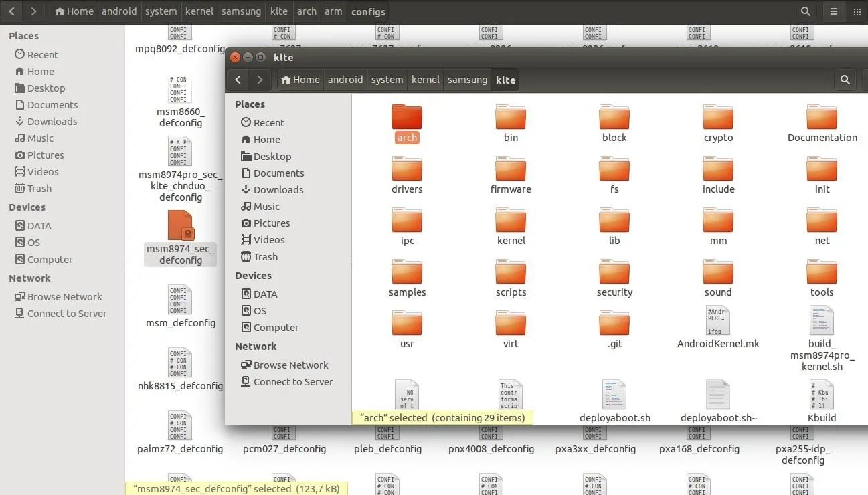Click search icon in configs window toolbar

pyautogui.click(x=806, y=11)
